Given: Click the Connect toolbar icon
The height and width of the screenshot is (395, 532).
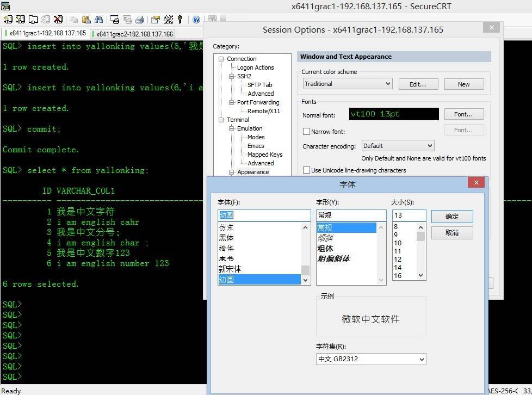Looking at the screenshot, I should tap(8, 19).
